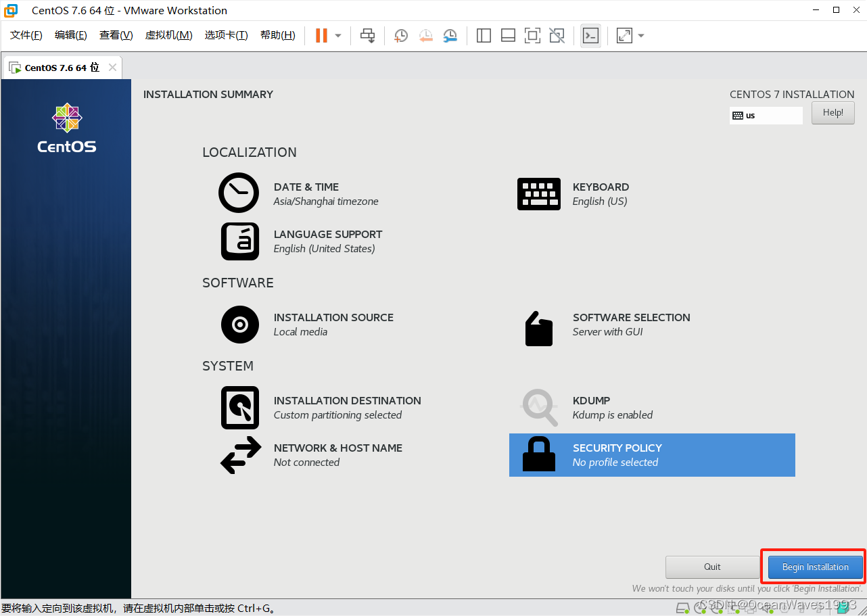867x616 pixels.
Task: Open the 编辑(E) menu
Action: pos(71,35)
